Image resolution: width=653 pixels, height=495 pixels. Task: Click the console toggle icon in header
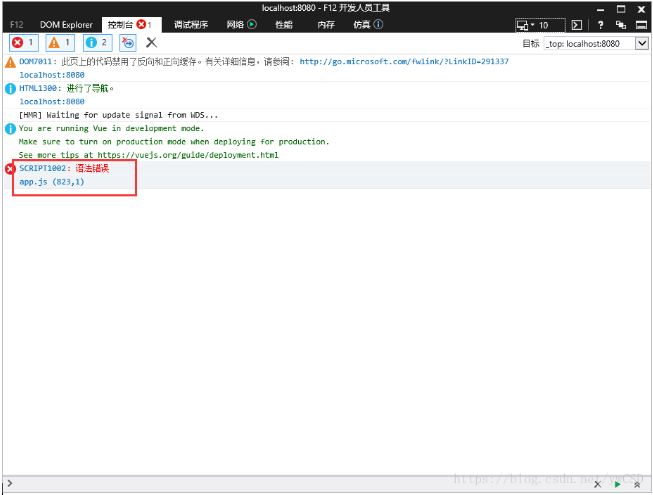click(x=577, y=25)
